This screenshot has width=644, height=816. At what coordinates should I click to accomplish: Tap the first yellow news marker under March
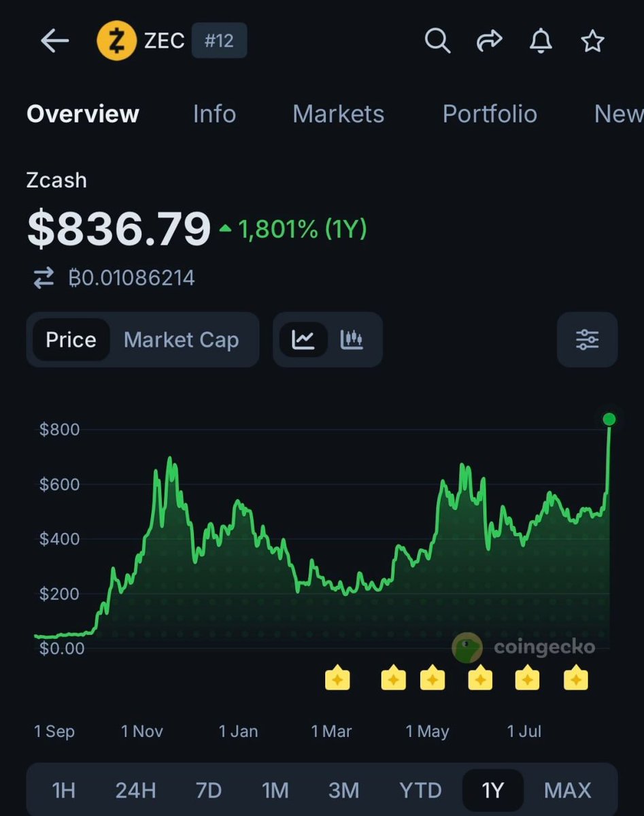pyautogui.click(x=337, y=679)
